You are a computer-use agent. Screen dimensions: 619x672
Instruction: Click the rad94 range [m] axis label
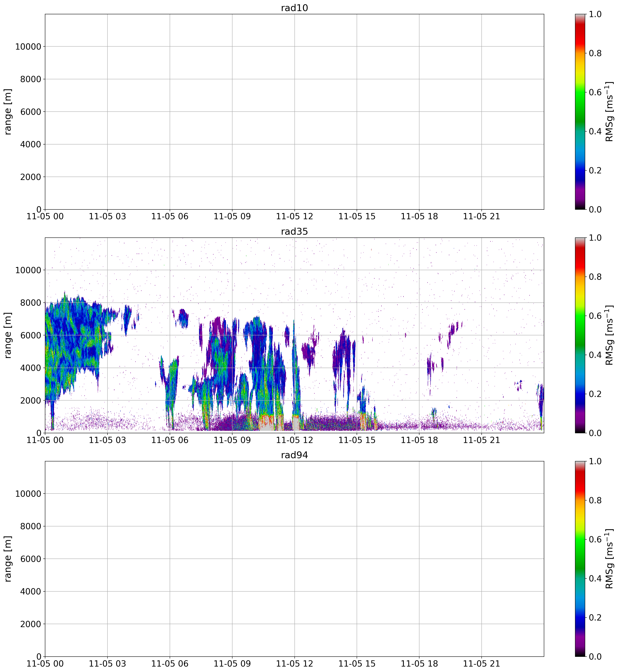coord(8,559)
